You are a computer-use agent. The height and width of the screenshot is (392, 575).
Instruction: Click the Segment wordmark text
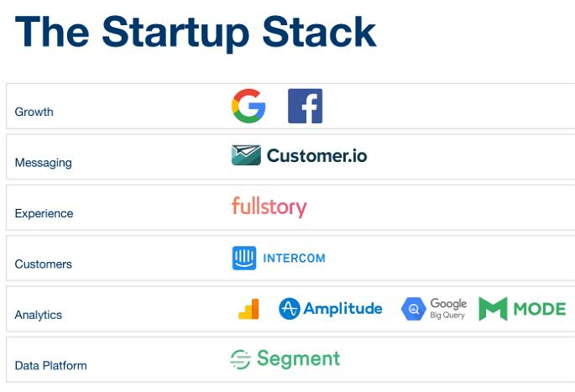[x=299, y=358]
